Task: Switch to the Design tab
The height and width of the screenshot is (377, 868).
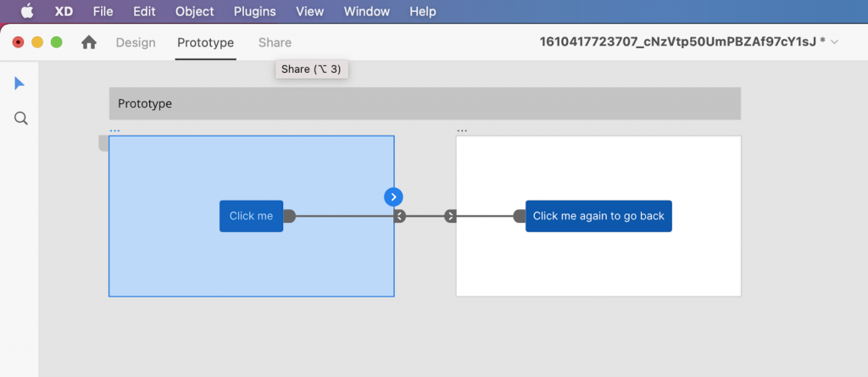Action: coord(136,42)
